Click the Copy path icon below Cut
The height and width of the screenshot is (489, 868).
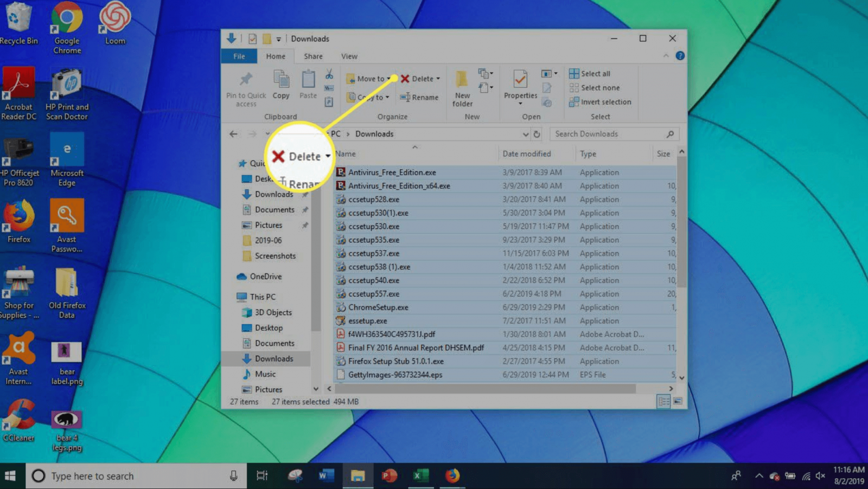[x=329, y=88]
